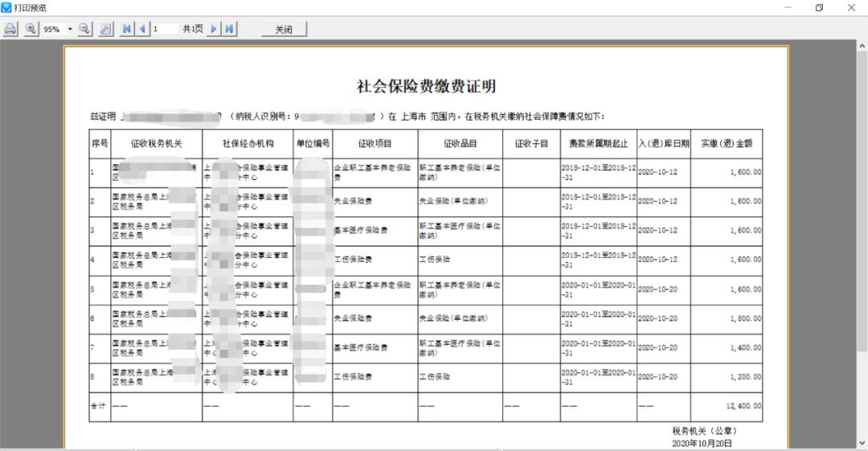Viewport: 868px width, 451px height.
Task: Click the page number input field
Action: click(x=165, y=29)
